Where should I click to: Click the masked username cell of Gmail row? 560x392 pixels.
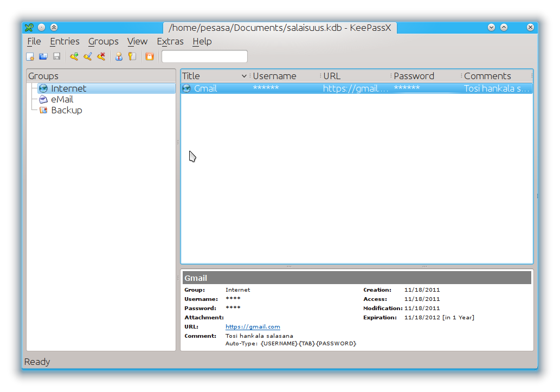(x=266, y=88)
